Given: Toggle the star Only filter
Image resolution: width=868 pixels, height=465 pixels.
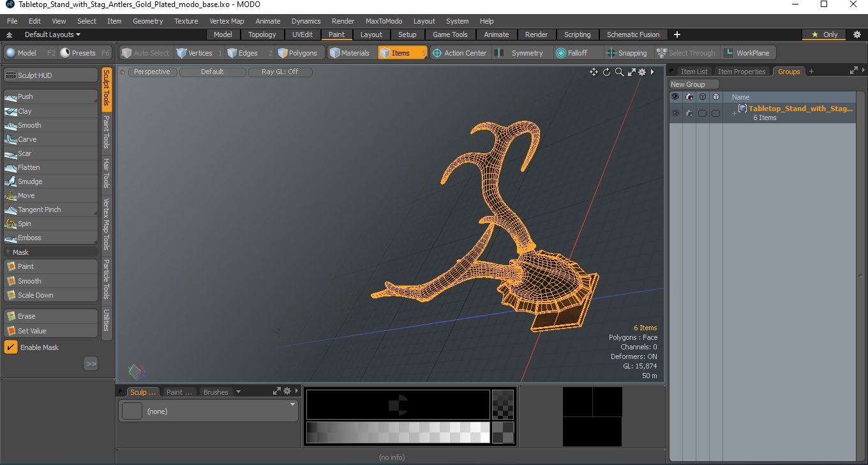Looking at the screenshot, I should pos(824,34).
